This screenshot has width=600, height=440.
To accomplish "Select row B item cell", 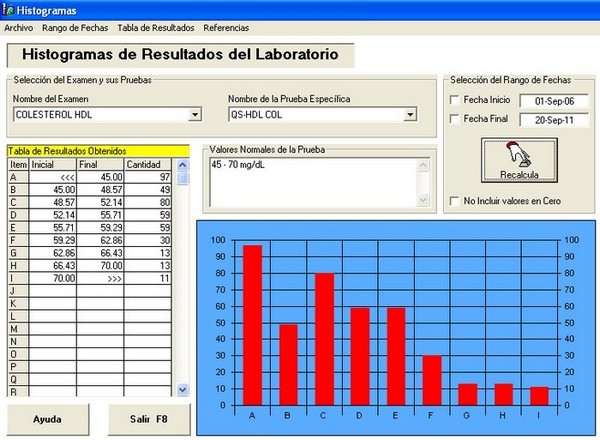I will [x=18, y=190].
